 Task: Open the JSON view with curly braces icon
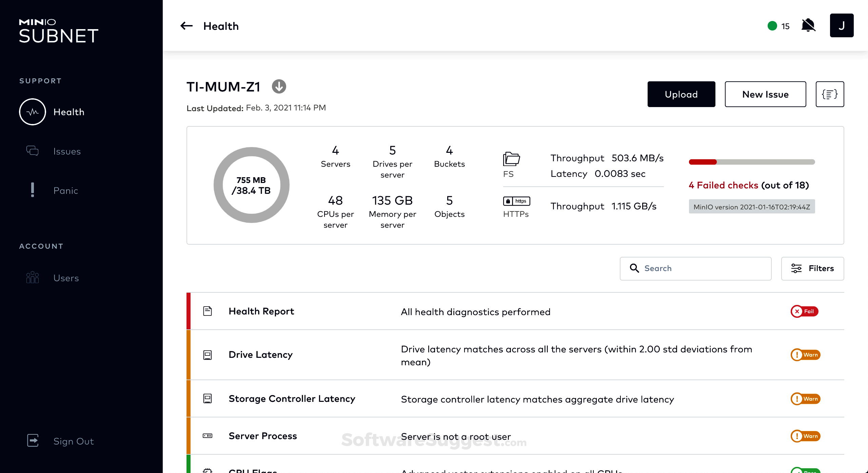click(830, 94)
